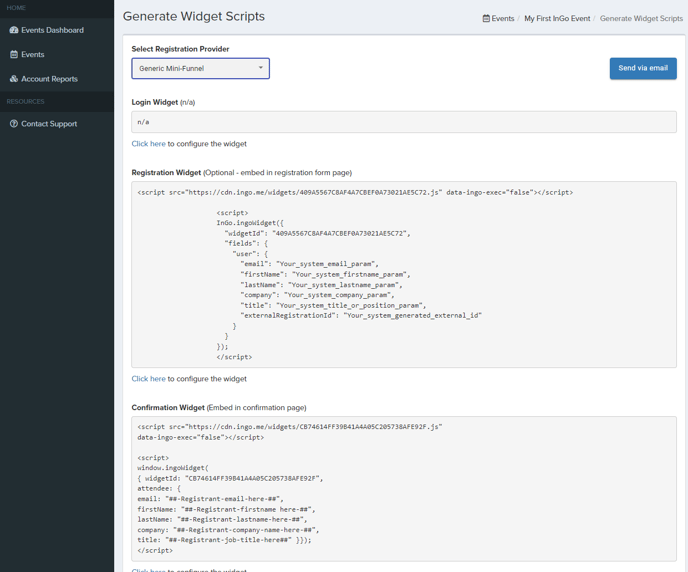This screenshot has width=688, height=572.
Task: Select the Login Widget n/a code box
Action: pyautogui.click(x=404, y=122)
